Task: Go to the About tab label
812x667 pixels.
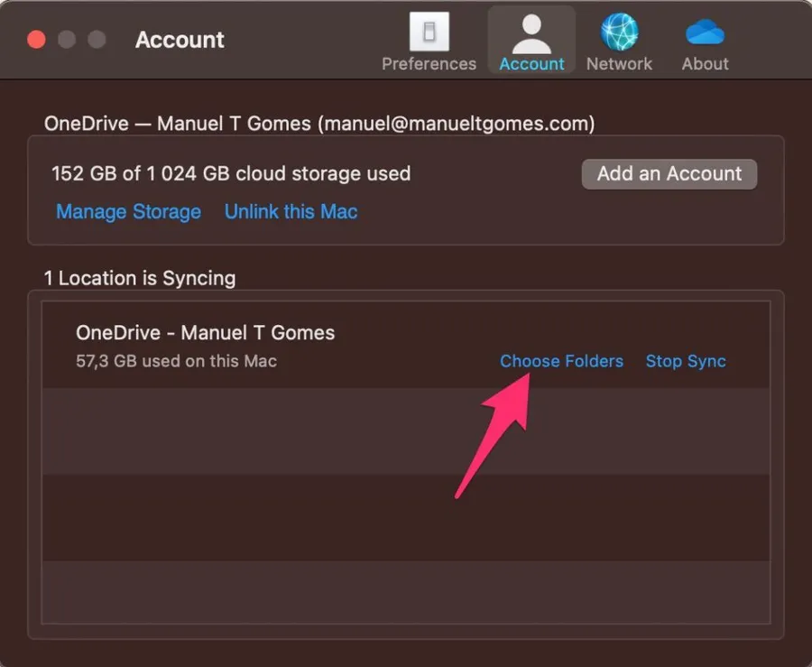Action: pyautogui.click(x=705, y=64)
